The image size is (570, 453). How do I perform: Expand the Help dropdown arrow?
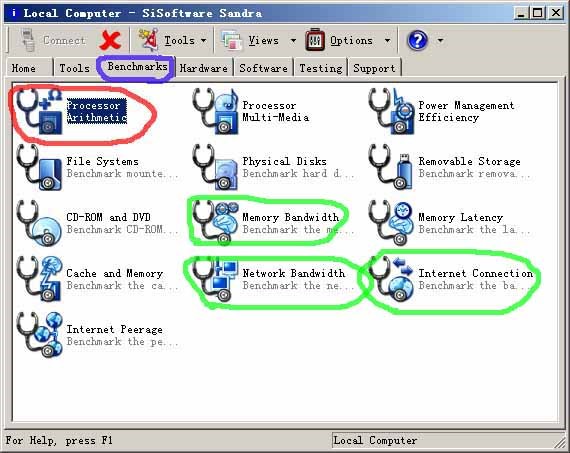pyautogui.click(x=440, y=40)
